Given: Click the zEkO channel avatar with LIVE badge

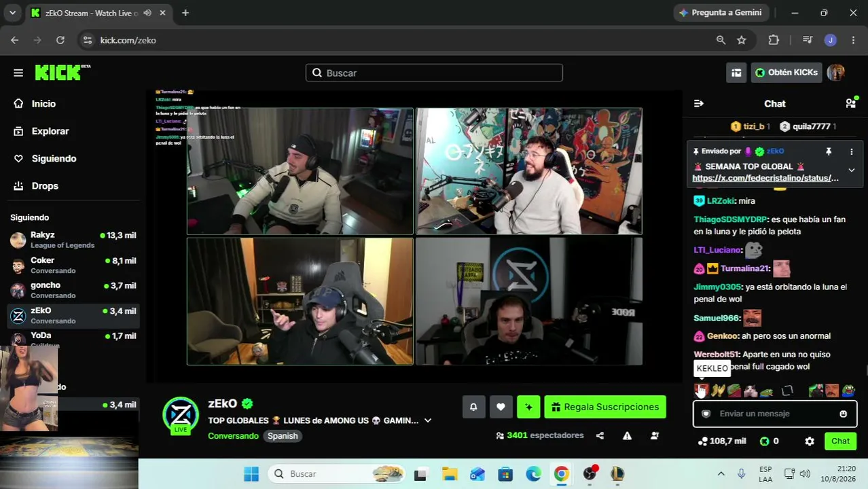Looking at the screenshot, I should (181, 415).
